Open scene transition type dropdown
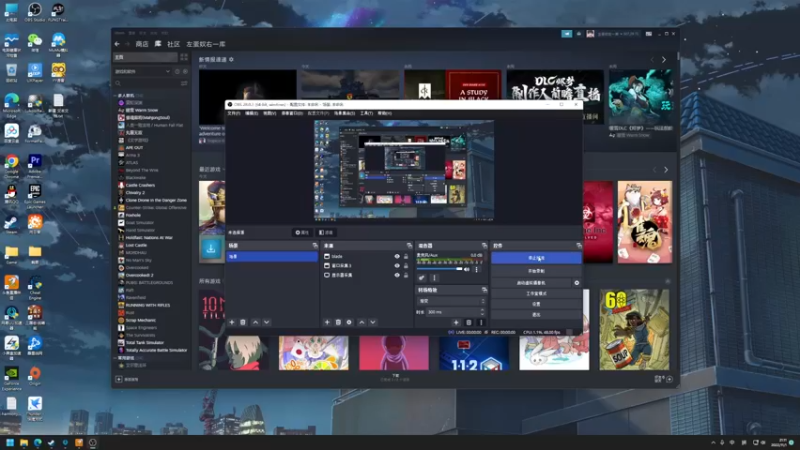This screenshot has height=450, width=800. [452, 301]
